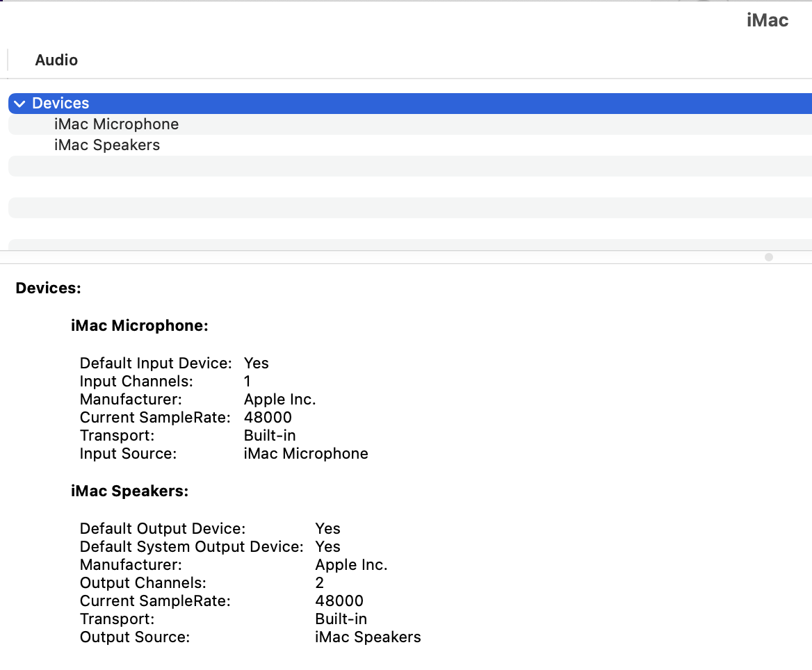Click the 'Input Source:' label
The height and width of the screenshot is (670, 812).
tap(129, 454)
